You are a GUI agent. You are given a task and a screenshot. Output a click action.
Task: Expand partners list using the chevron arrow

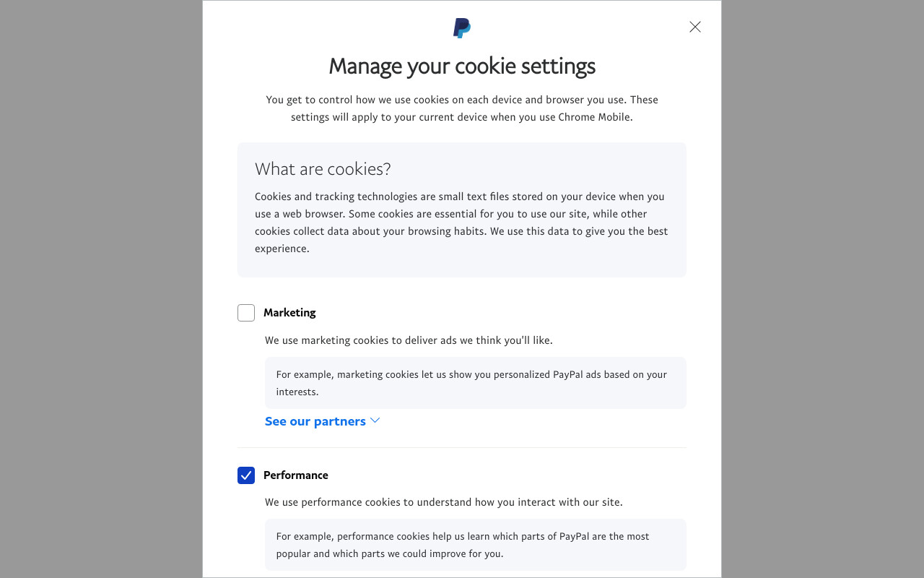pos(375,420)
